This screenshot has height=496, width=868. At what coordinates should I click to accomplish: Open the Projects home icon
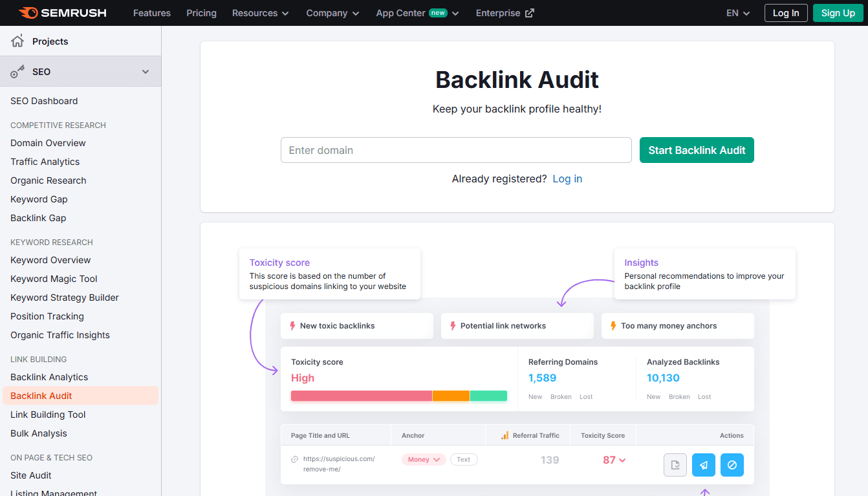click(17, 41)
